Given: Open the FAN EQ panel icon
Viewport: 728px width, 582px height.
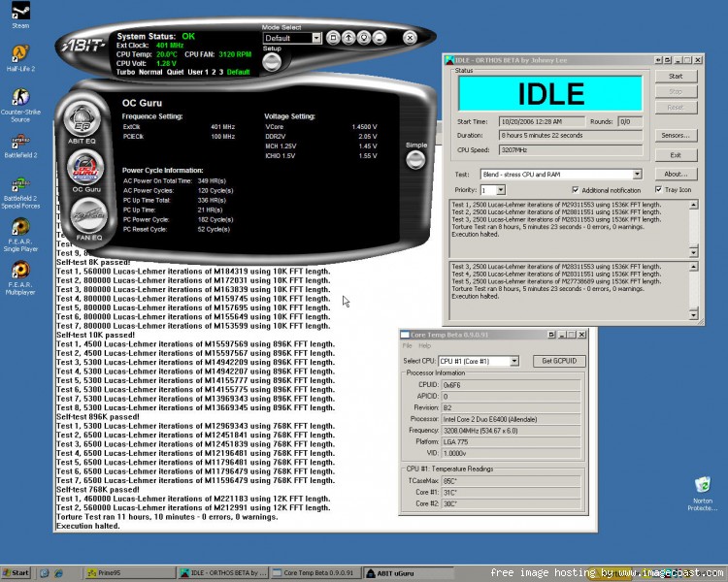Looking at the screenshot, I should (x=88, y=215).
